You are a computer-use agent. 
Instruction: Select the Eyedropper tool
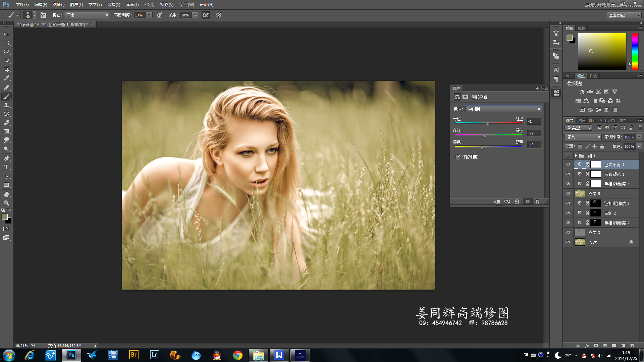pyautogui.click(x=6, y=78)
